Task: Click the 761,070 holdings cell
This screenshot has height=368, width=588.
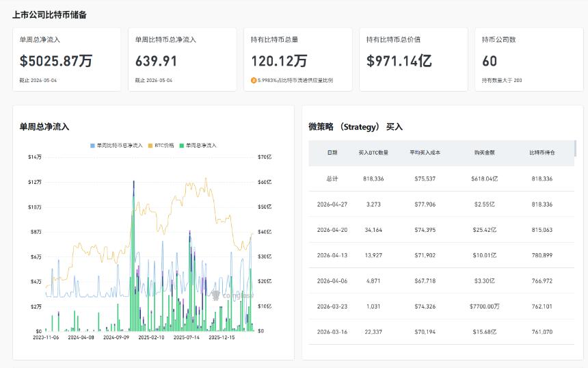Action: click(x=542, y=332)
